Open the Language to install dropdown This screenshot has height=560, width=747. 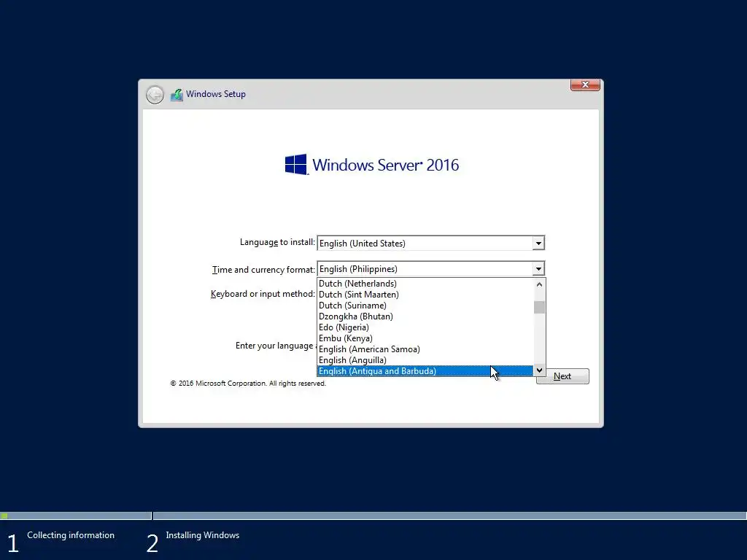538,244
